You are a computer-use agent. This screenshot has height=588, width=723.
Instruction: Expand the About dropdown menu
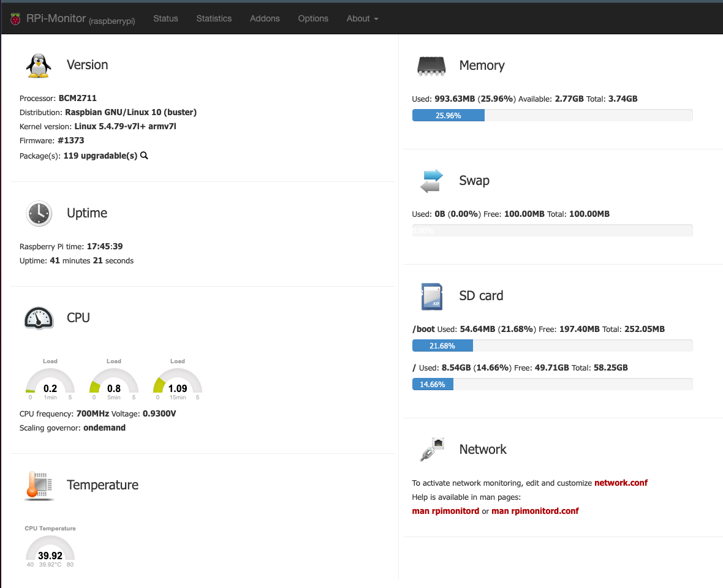coord(363,18)
